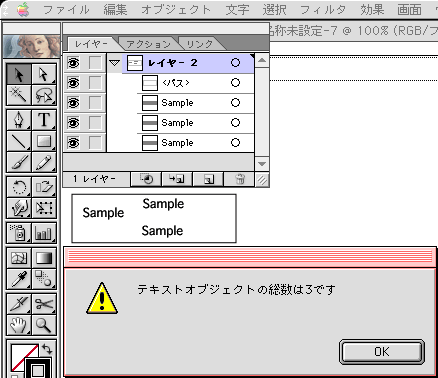This screenshot has width=438, height=378.
Task: Pick the Column Graph tool
Action: click(x=44, y=233)
